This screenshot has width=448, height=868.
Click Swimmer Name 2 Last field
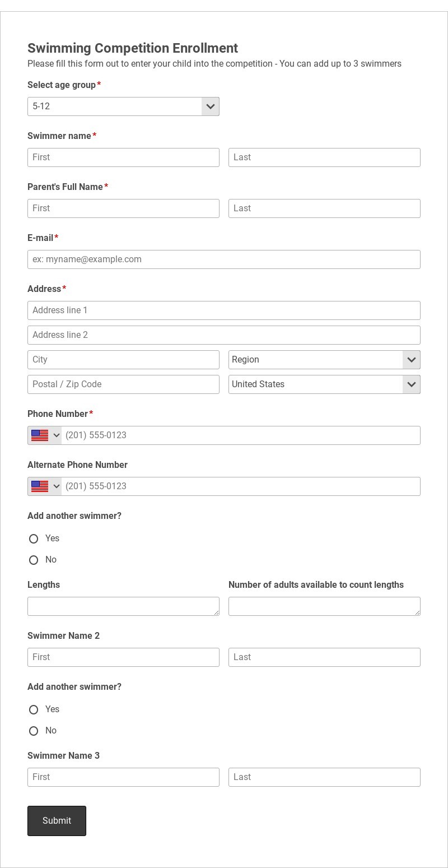(x=324, y=657)
